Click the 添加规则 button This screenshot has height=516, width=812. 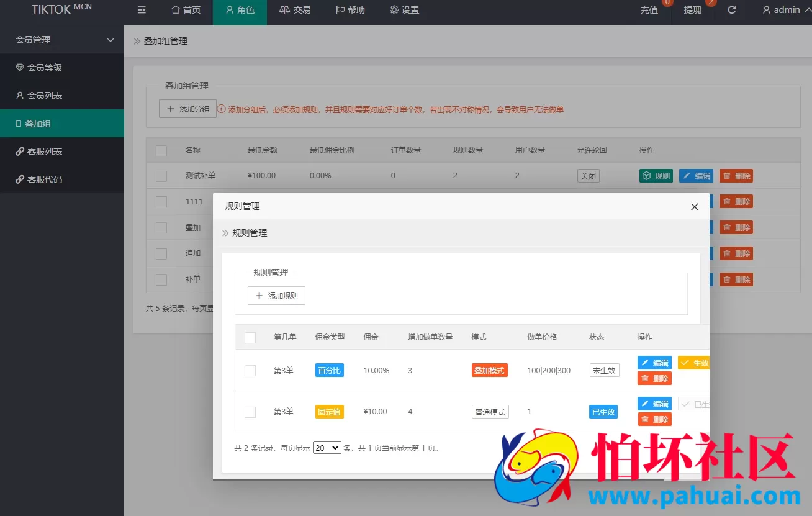(276, 296)
